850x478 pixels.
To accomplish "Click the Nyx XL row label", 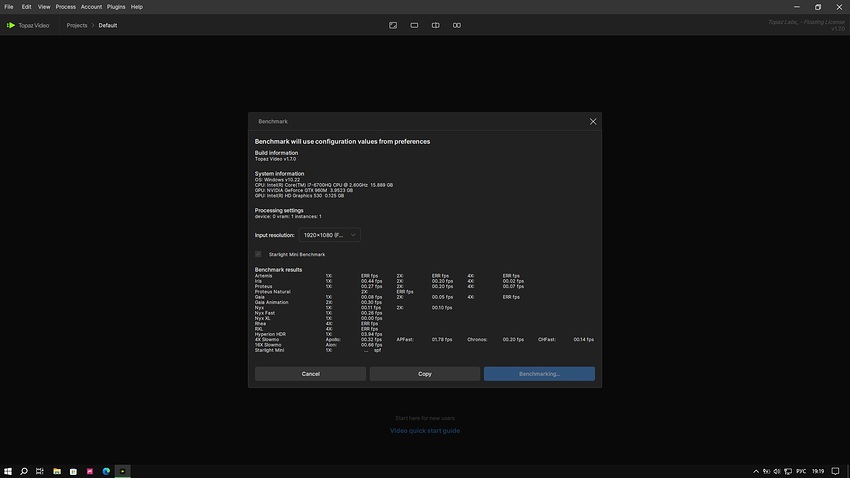I will pos(262,318).
